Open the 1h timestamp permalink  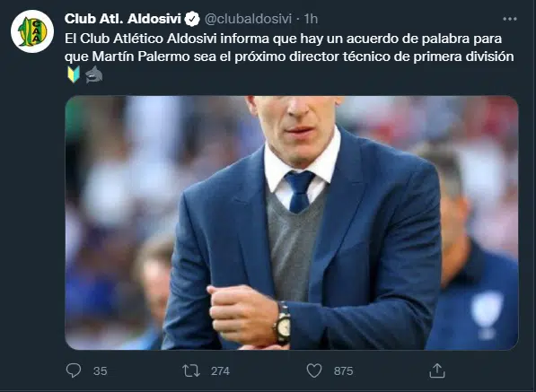[311, 19]
